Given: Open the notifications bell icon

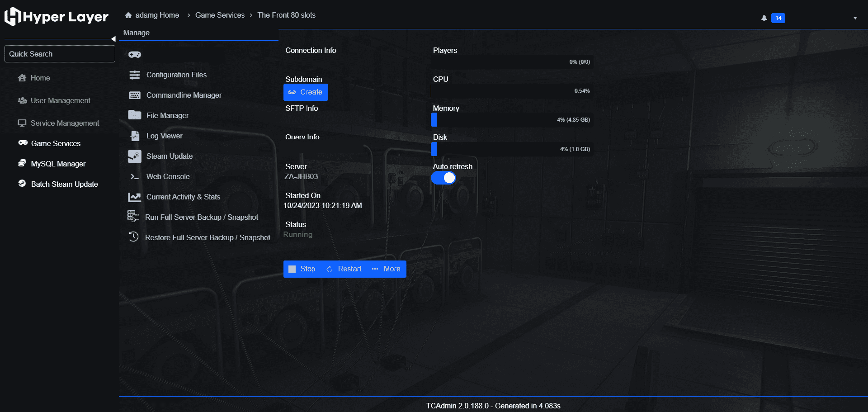Looking at the screenshot, I should tap(764, 18).
